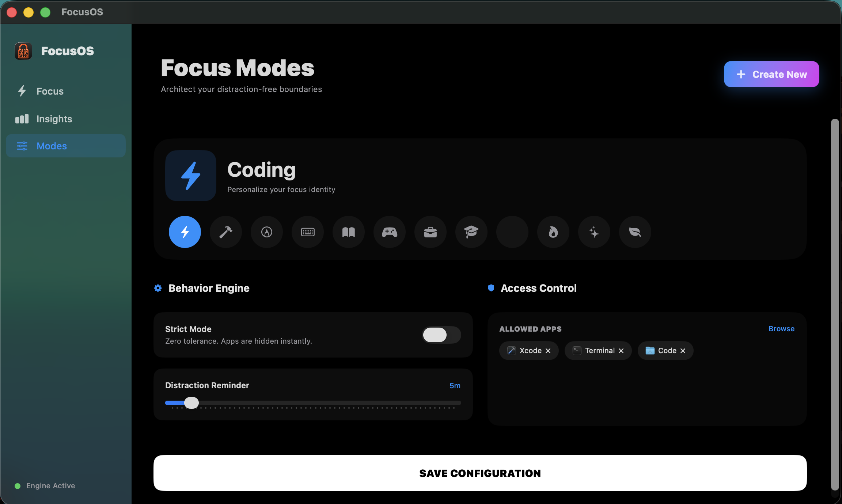Pick the game controller icon

pos(390,232)
